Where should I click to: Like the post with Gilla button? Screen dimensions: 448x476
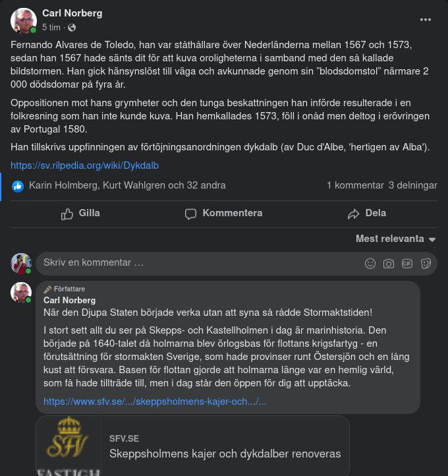pyautogui.click(x=80, y=214)
